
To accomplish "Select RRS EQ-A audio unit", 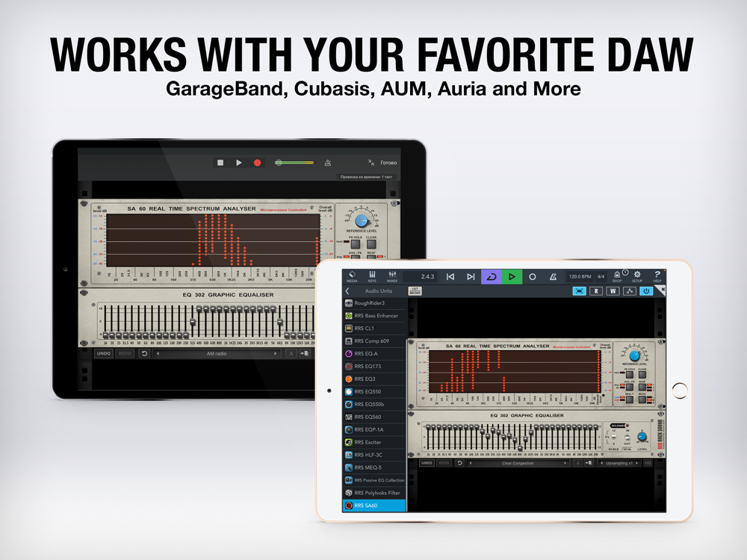I will (374, 353).
